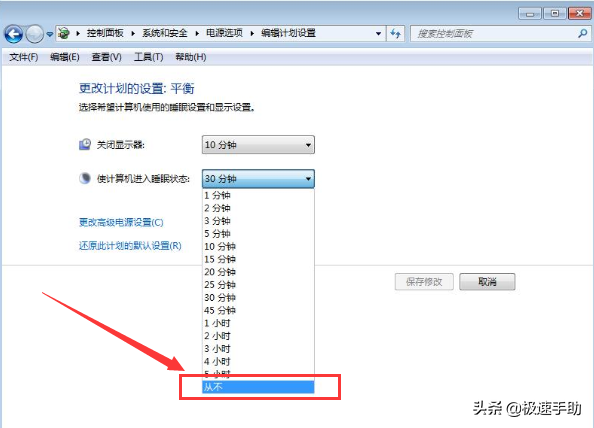Image resolution: width=594 pixels, height=428 pixels.
Task: Go back with the blue back arrow
Action: [14, 34]
